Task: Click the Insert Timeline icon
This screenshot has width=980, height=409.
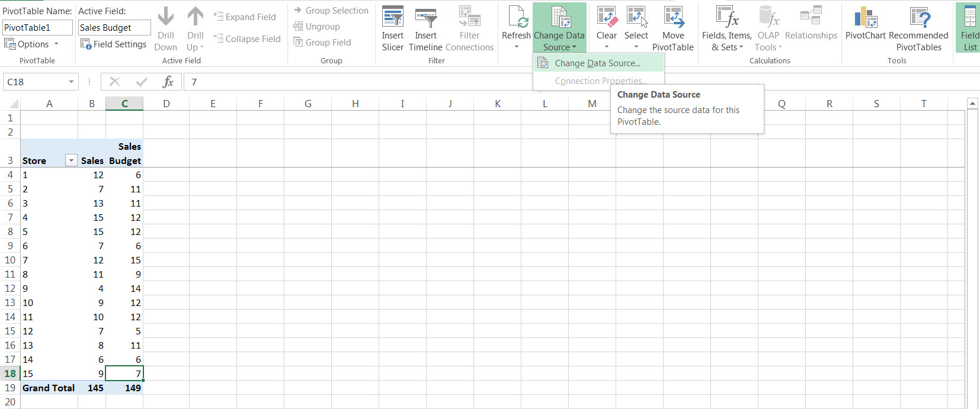Action: (425, 18)
